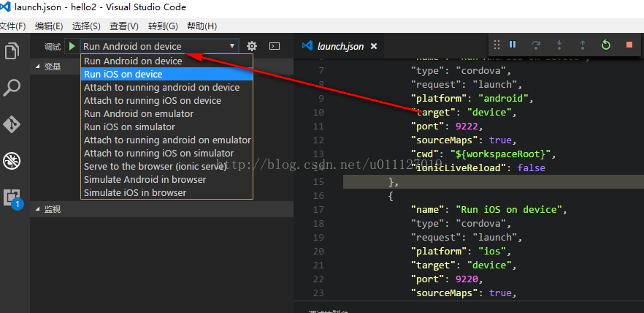The image size is (644, 313).
Task: Choose Attach to running android on device
Action: point(166,87)
